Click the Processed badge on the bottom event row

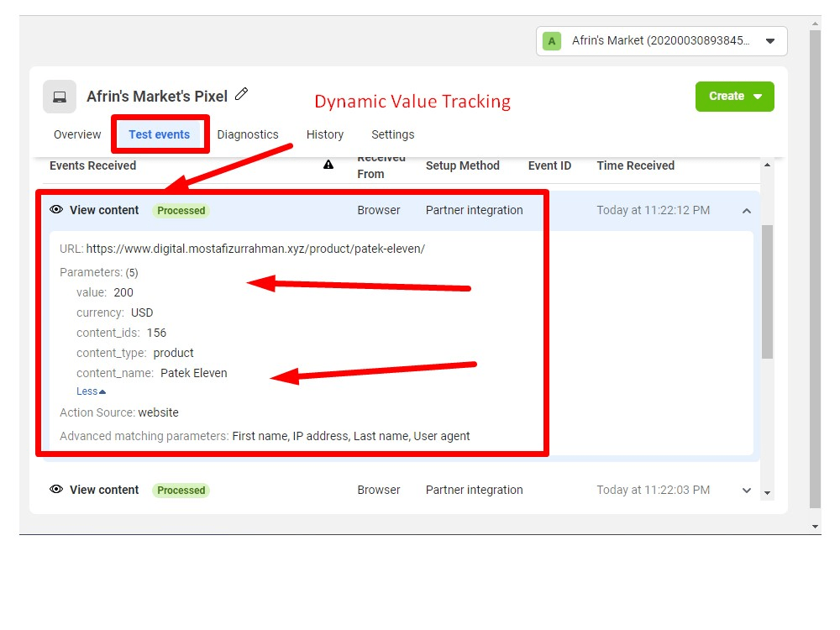[181, 490]
